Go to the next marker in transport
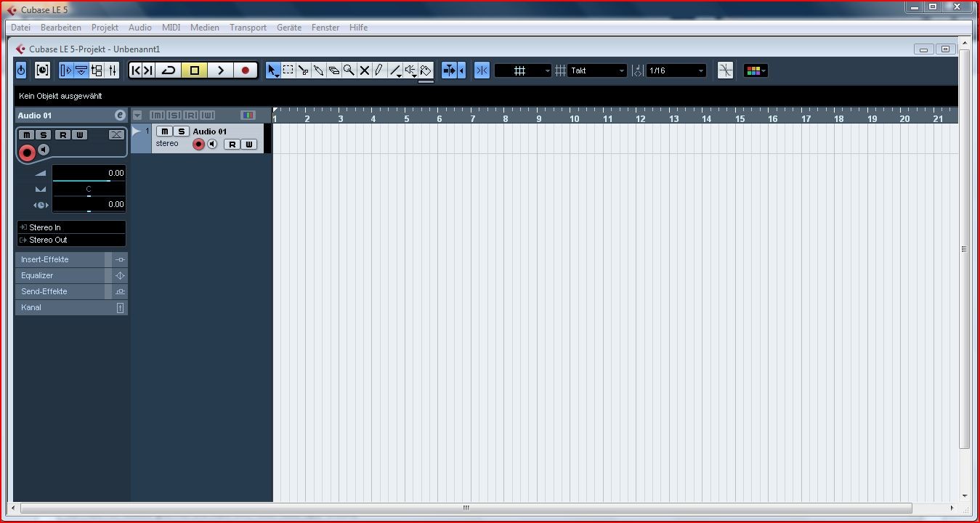 point(148,70)
